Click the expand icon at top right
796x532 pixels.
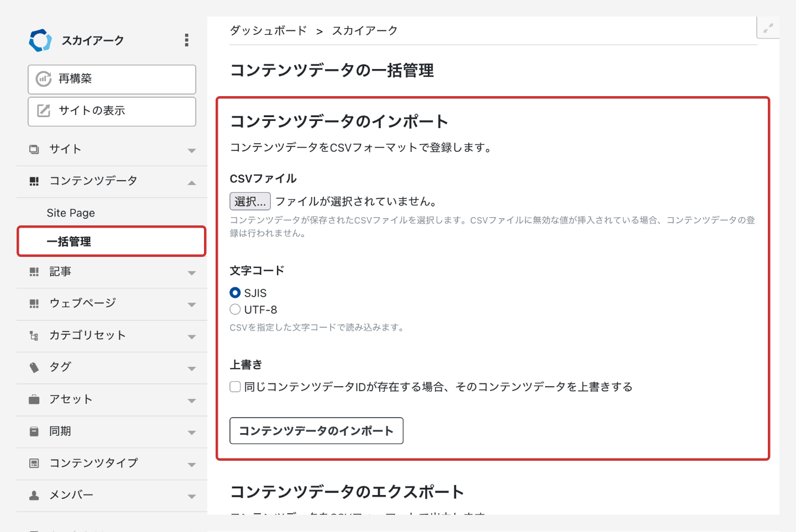(768, 28)
